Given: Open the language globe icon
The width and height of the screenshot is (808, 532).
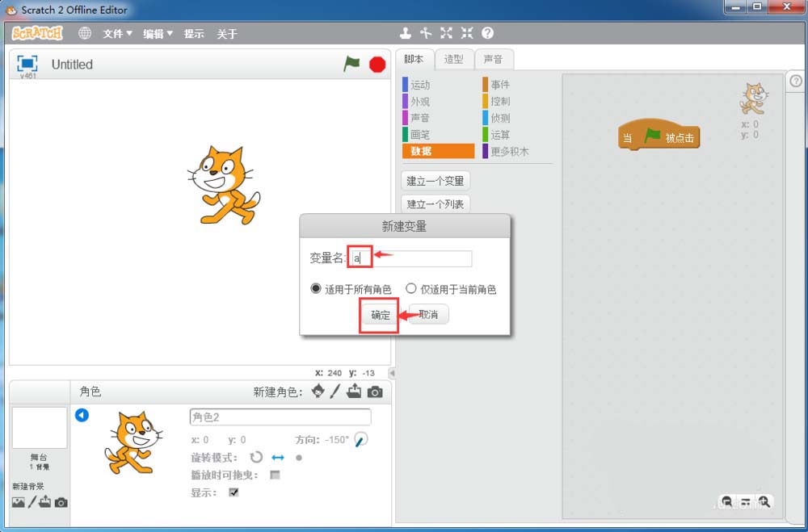Looking at the screenshot, I should coord(85,33).
